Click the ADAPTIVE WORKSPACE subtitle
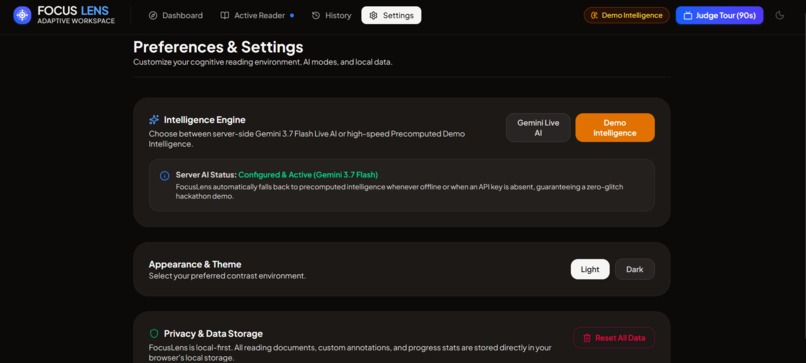 coord(76,21)
